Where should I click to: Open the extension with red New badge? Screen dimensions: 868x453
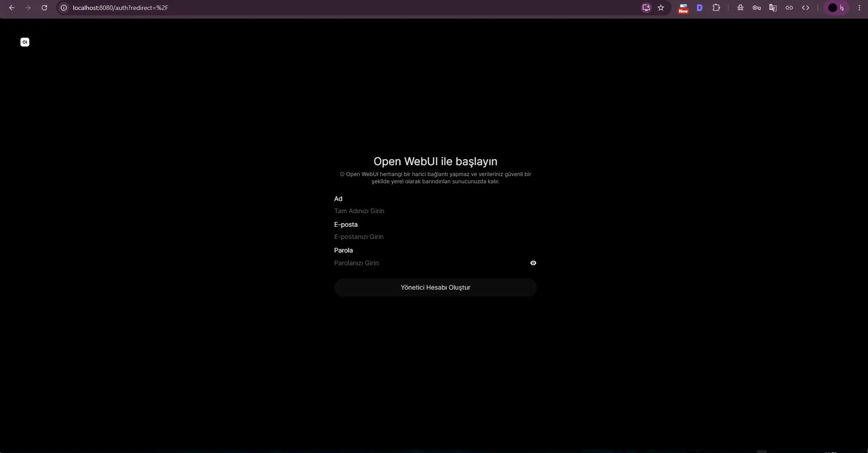683,8
